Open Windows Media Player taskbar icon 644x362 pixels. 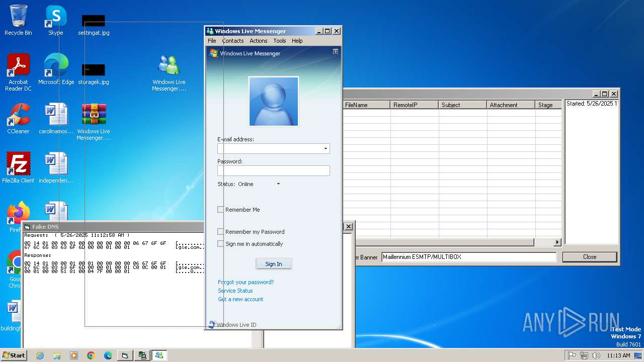pos(74,355)
